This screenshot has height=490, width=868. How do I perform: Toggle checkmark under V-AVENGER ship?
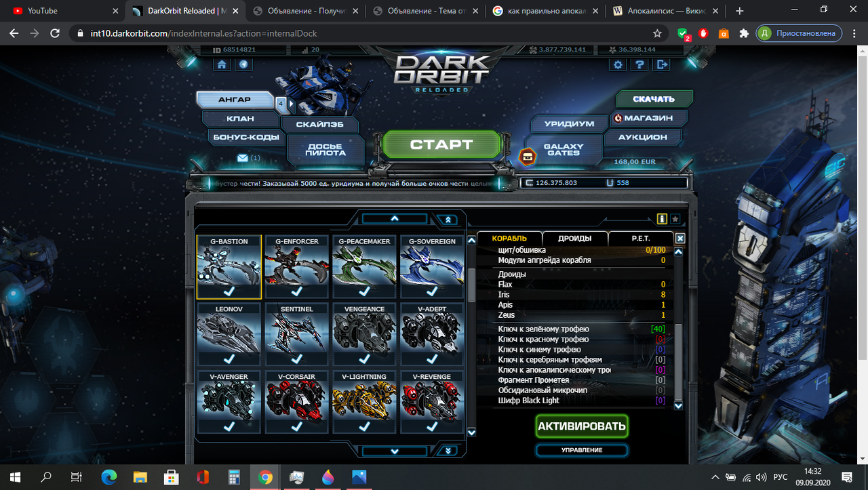(229, 426)
